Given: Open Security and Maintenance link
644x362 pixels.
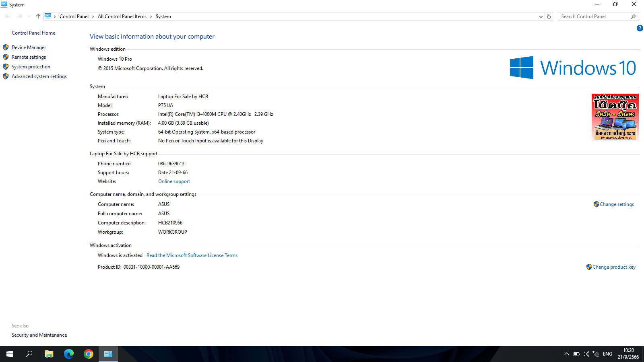Looking at the screenshot, I should [39, 335].
